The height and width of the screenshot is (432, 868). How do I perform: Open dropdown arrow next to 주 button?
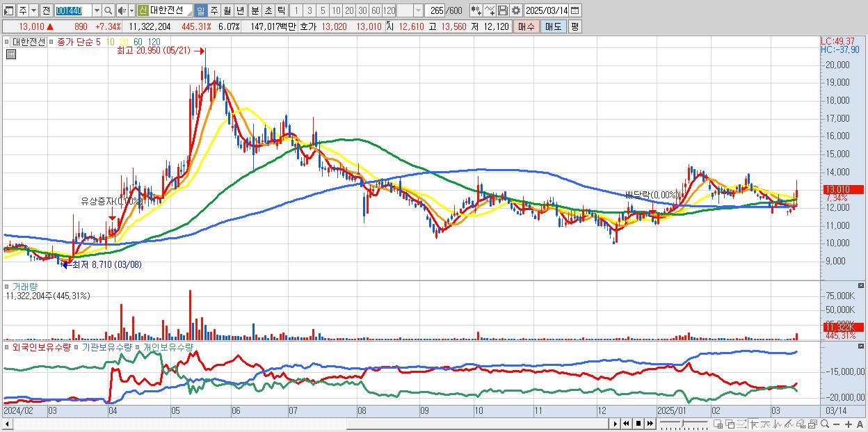pyautogui.click(x=34, y=10)
